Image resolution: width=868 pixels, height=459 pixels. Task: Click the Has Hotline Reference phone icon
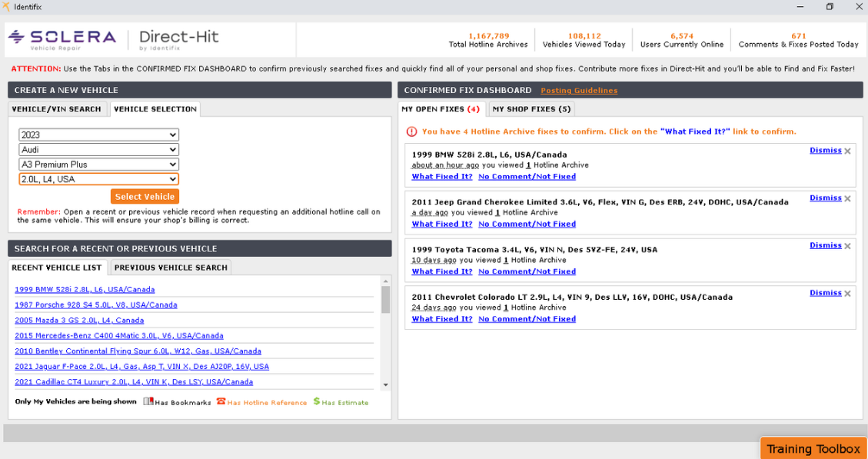221,401
